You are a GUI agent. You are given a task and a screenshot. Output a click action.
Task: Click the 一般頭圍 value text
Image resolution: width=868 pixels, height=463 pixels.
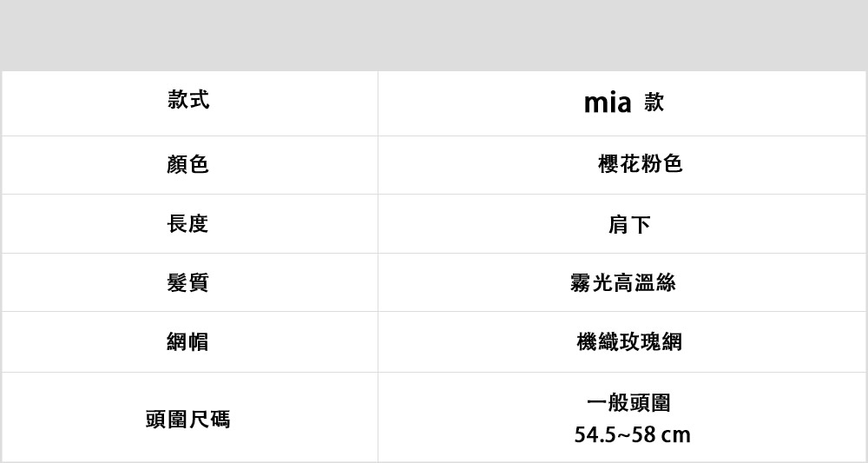coord(629,403)
